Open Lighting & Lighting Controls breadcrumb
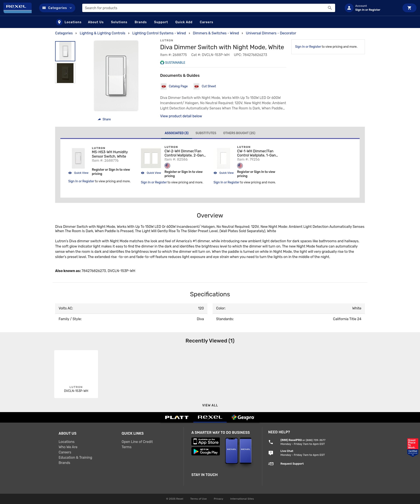 click(102, 33)
